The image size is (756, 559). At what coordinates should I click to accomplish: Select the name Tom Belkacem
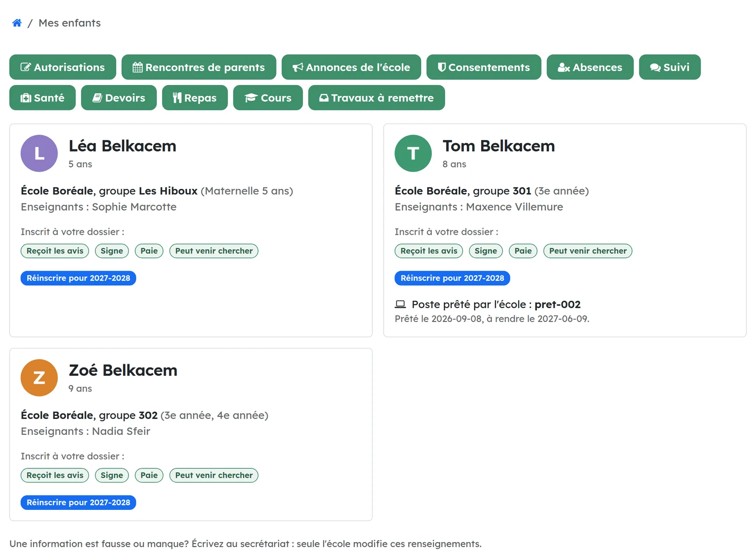pos(498,146)
